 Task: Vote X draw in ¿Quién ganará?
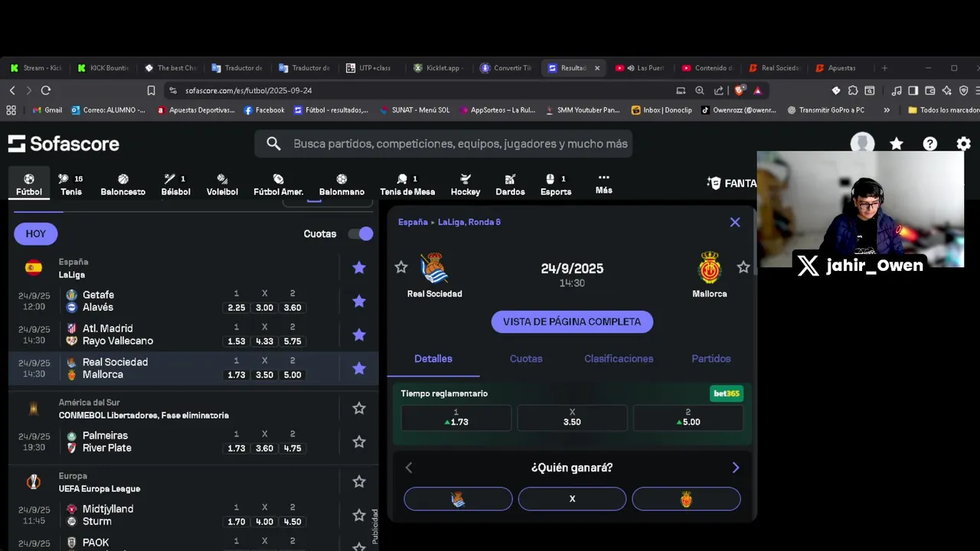point(572,499)
